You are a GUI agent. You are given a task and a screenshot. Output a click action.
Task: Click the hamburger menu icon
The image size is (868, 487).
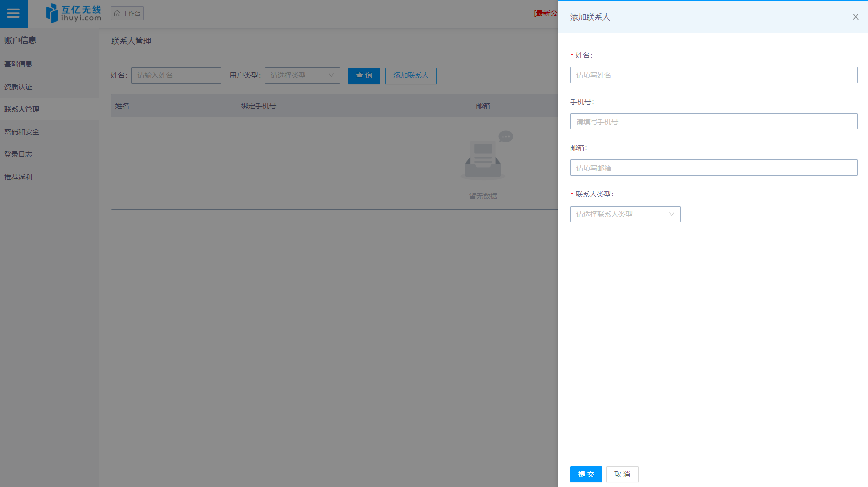click(14, 14)
